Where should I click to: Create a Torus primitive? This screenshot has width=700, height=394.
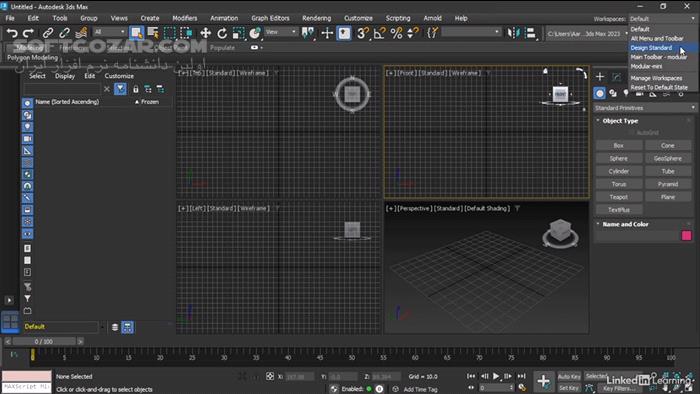click(x=619, y=184)
